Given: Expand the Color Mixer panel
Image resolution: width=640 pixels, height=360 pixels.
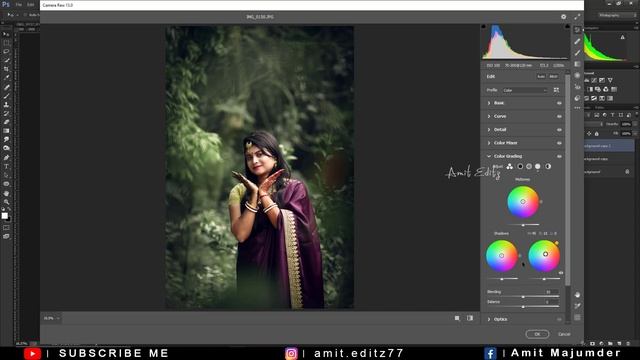Looking at the screenshot, I should tap(489, 143).
